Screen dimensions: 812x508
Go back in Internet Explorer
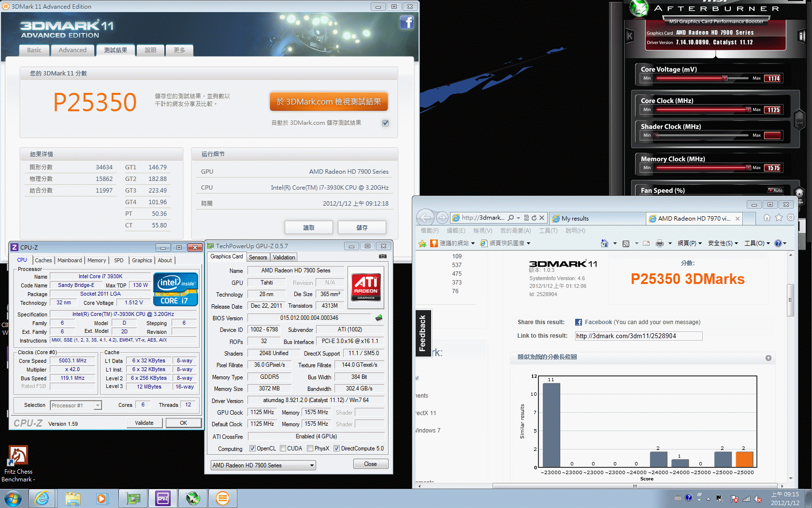point(425,218)
